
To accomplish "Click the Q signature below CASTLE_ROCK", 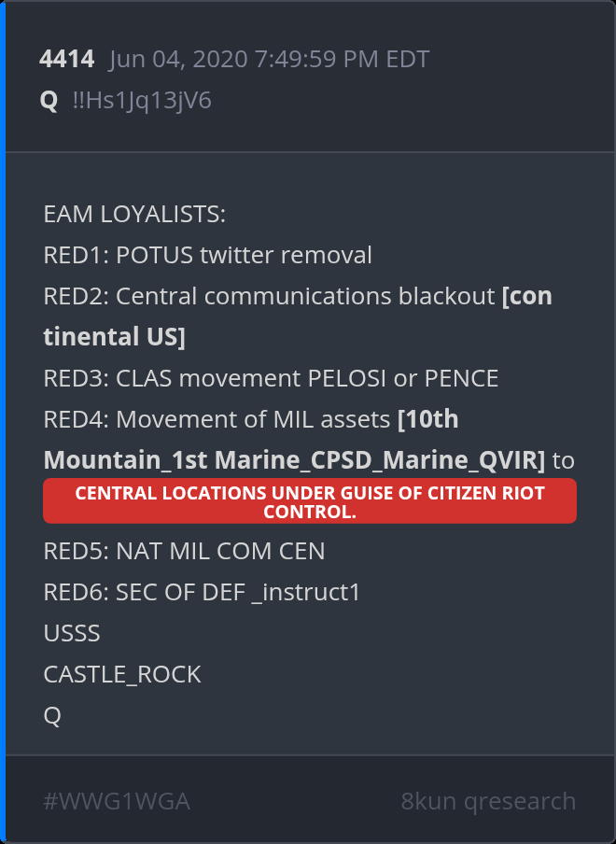I will [52, 715].
